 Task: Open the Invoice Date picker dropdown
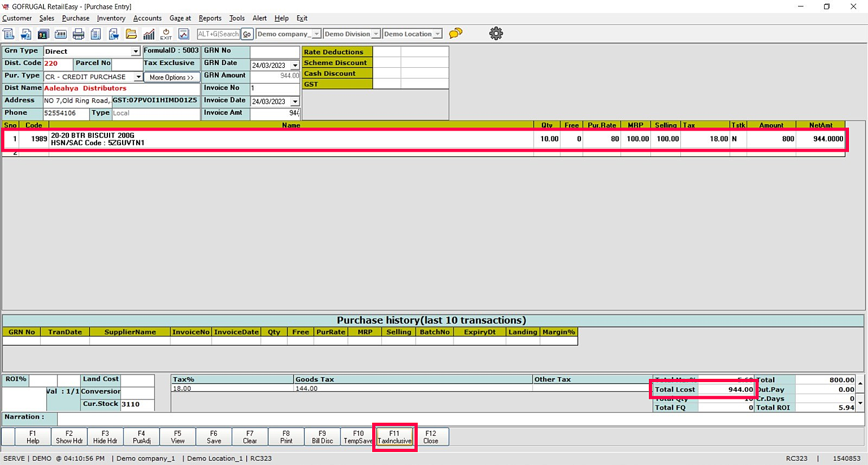(295, 101)
